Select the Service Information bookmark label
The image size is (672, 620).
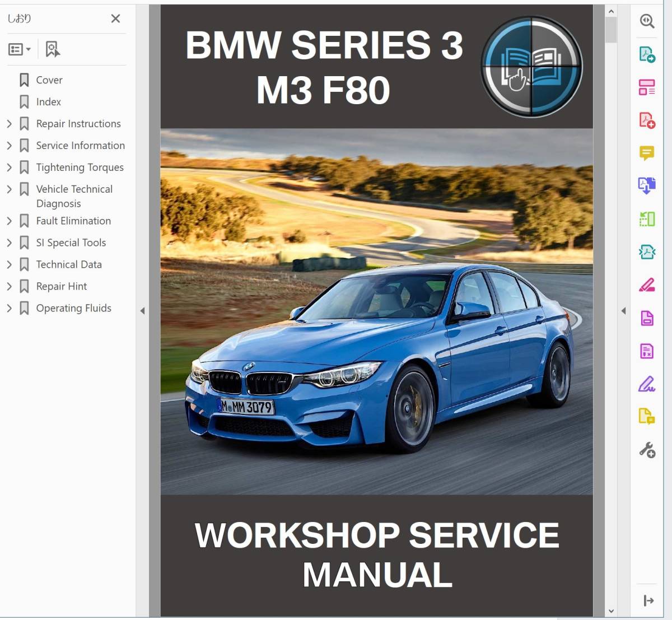click(81, 146)
